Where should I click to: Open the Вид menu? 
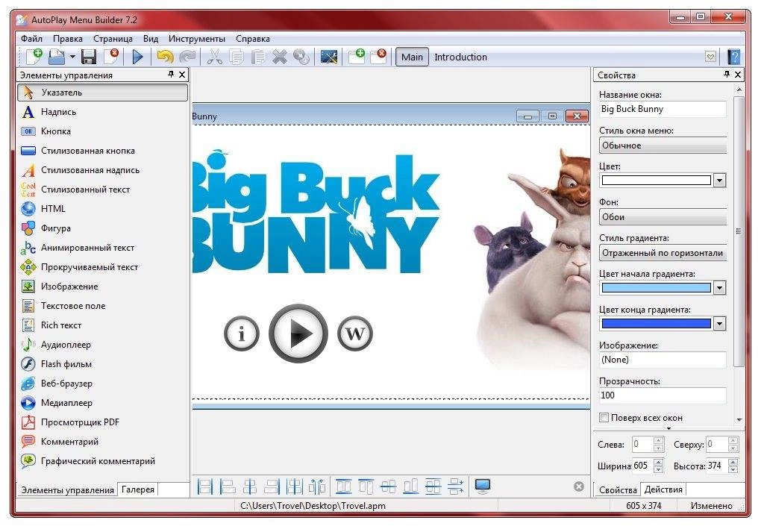tap(151, 39)
